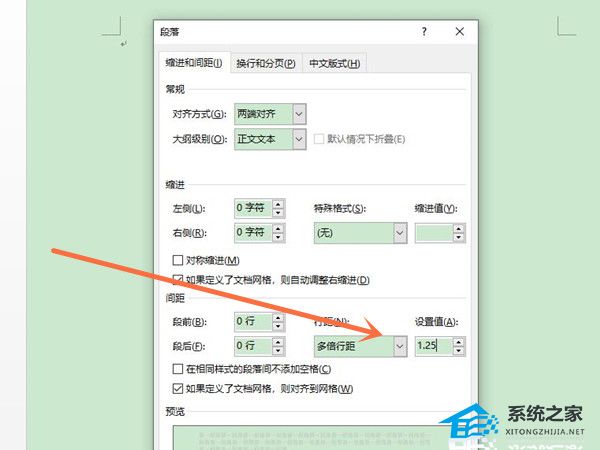Click the 左侧 indent input field
The image size is (600, 450).
click(253, 208)
